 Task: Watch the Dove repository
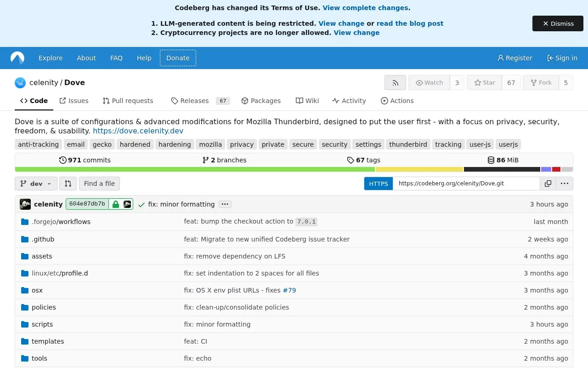click(429, 83)
